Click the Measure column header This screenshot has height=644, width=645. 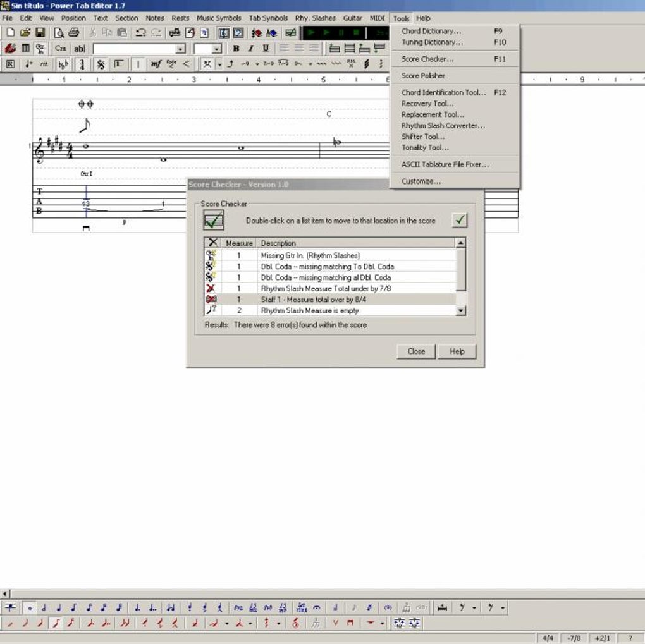239,243
